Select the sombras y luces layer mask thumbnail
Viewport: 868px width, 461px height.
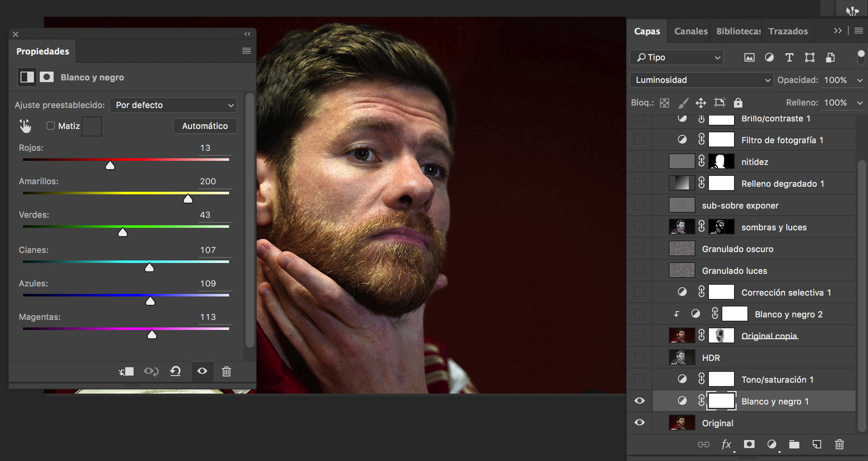721,227
